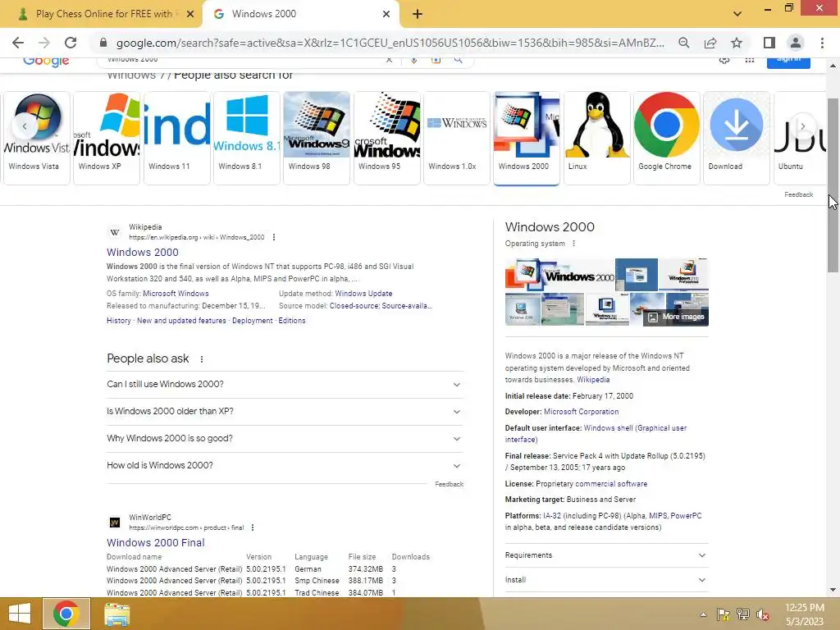Viewport: 840px width, 630px height.
Task: Clear the Google search box
Action: [390, 60]
